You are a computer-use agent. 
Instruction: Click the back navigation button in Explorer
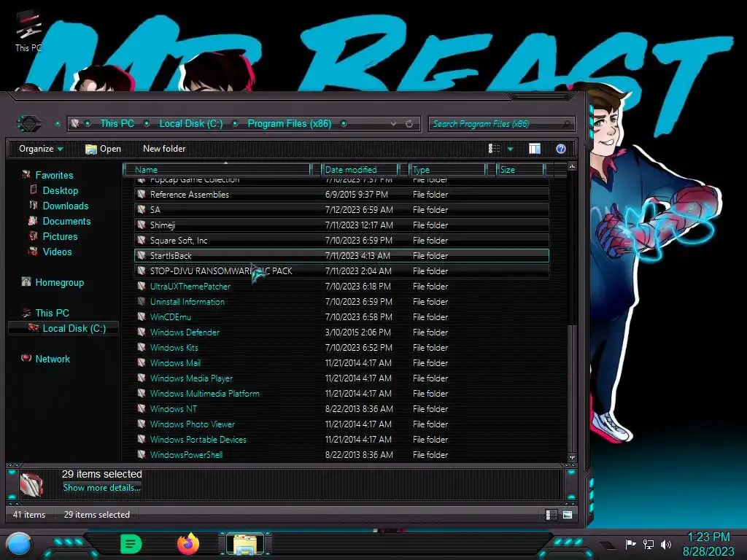(29, 124)
